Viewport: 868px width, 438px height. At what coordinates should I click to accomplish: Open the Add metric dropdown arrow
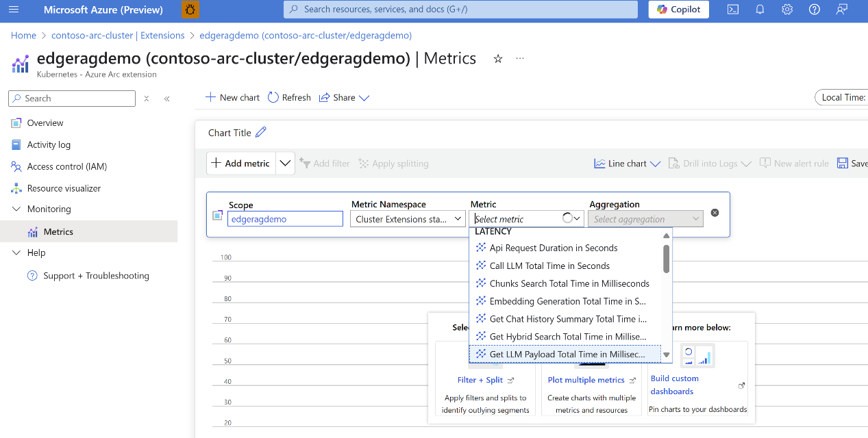286,164
